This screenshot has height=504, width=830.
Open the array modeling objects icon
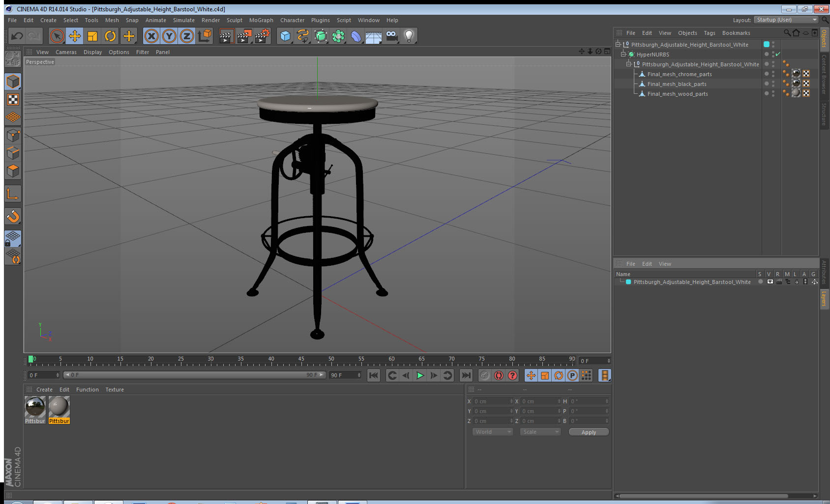pos(338,36)
